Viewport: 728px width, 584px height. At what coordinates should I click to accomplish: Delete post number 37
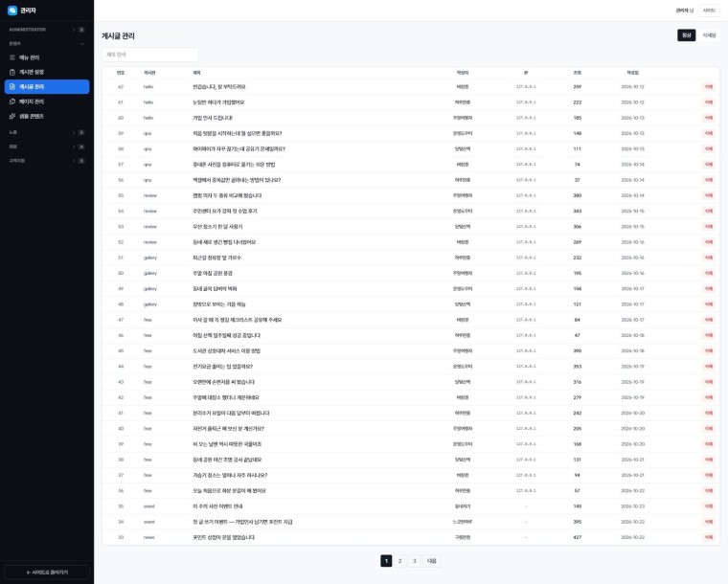click(x=709, y=476)
